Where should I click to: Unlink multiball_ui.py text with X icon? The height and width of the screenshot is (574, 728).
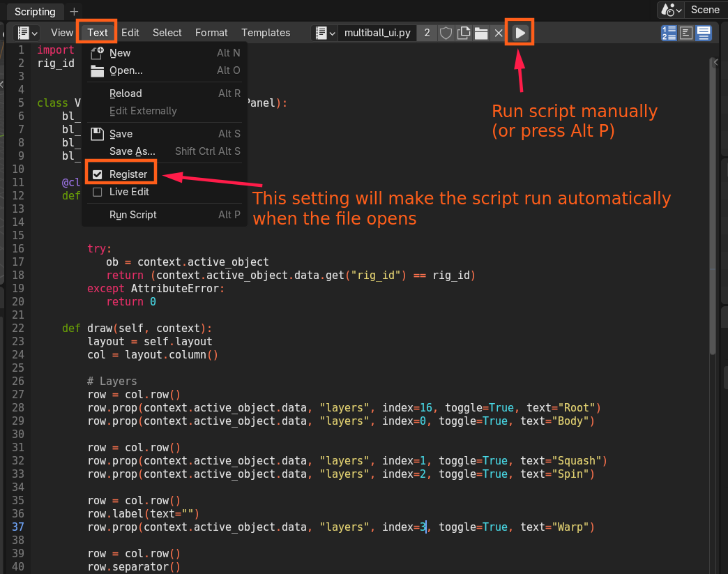498,33
